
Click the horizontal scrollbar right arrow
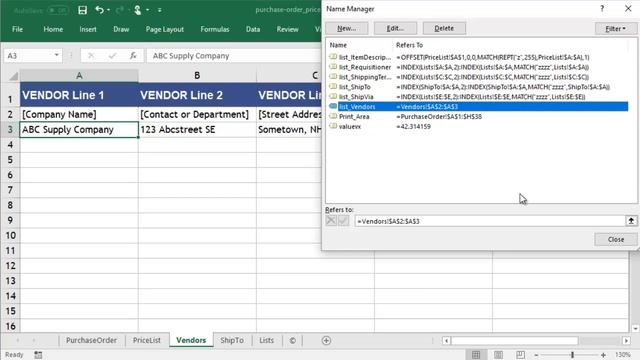[x=626, y=340]
